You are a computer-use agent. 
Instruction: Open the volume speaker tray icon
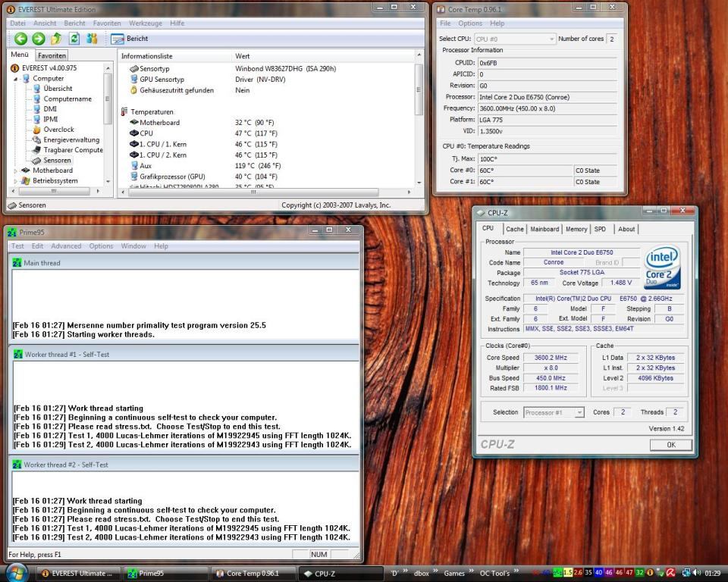[696, 573]
